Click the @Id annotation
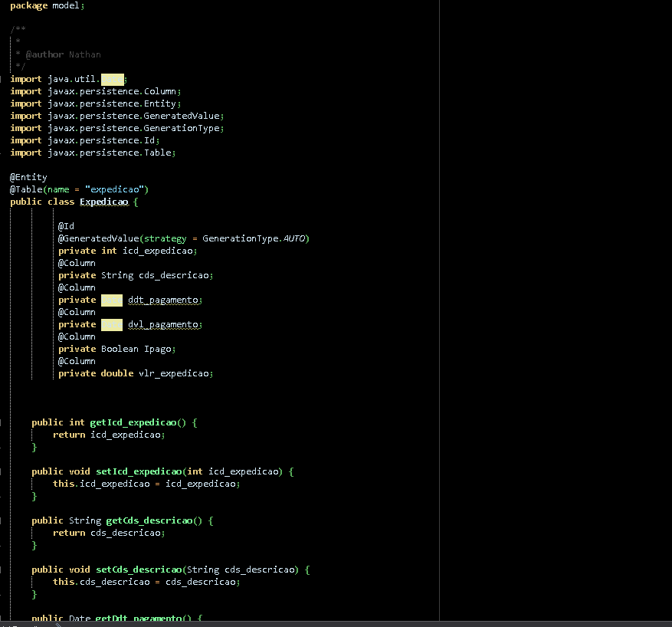Screen dimensions: 672x627 tap(66, 226)
